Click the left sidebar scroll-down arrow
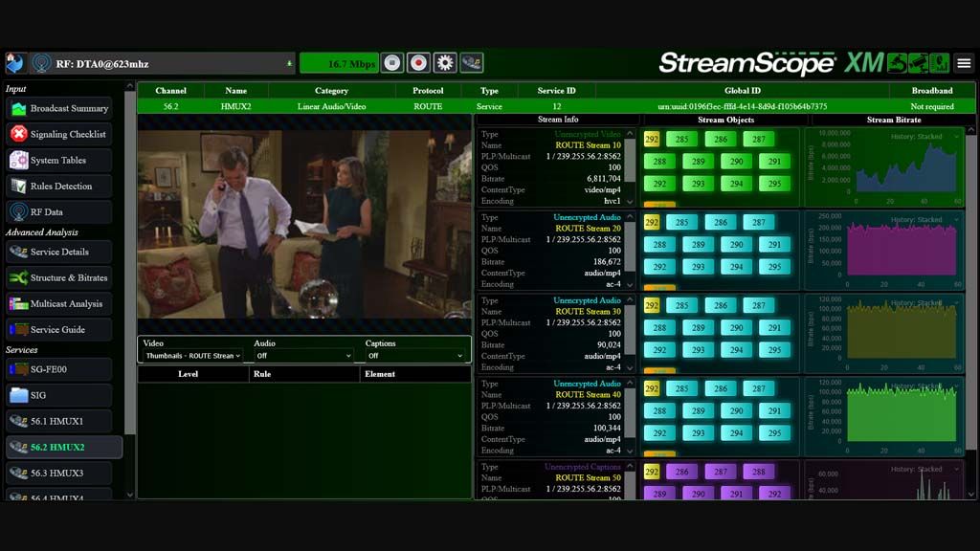This screenshot has width=980, height=551. tap(129, 495)
